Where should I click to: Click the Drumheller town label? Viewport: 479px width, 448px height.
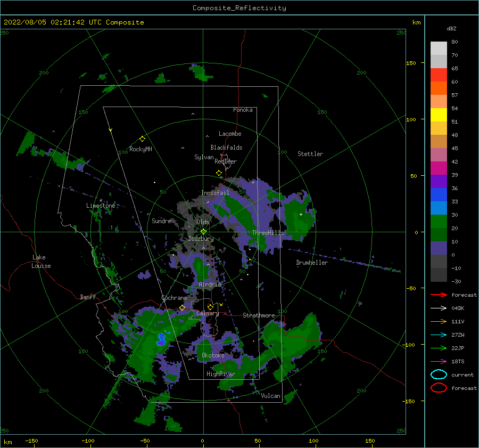click(x=312, y=263)
